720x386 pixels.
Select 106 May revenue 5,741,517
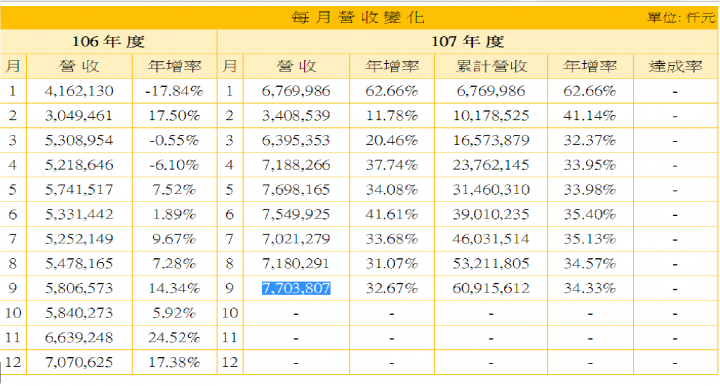(x=79, y=190)
